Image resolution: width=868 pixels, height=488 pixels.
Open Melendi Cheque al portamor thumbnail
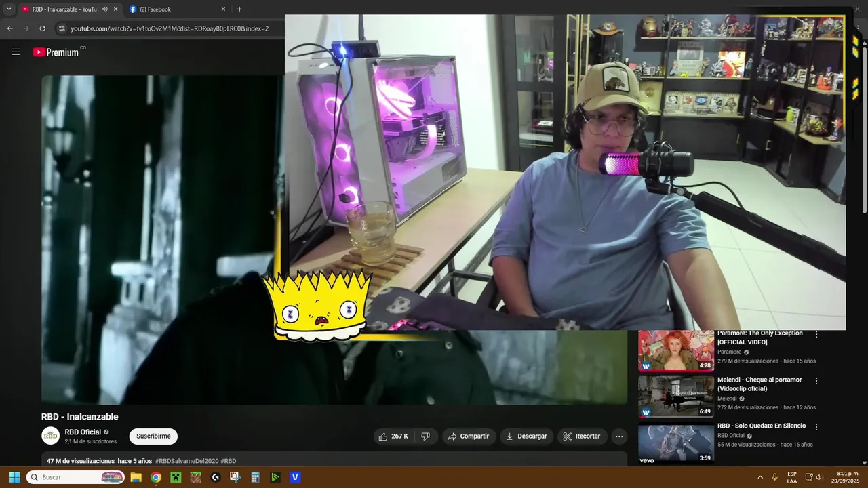[x=675, y=396]
